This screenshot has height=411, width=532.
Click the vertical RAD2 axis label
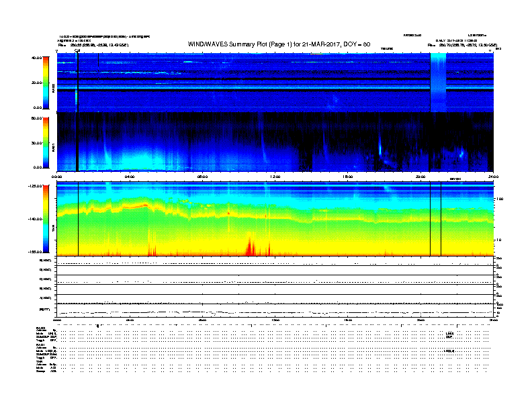[54, 88]
